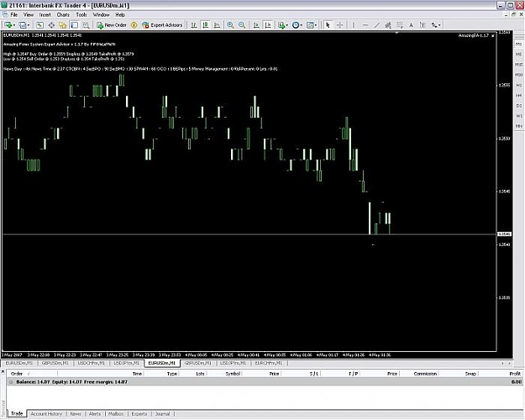Select the text label tool
525x420 pixels.
click(423, 25)
